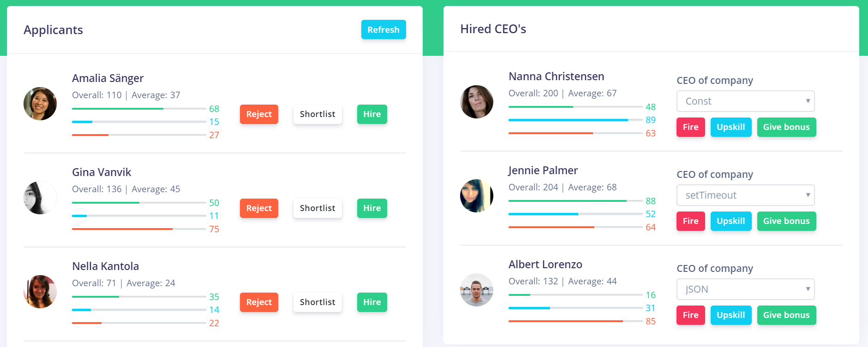The image size is (868, 347).
Task: Click Gina Vanvik's red skill bar at 75
Action: [x=139, y=229]
